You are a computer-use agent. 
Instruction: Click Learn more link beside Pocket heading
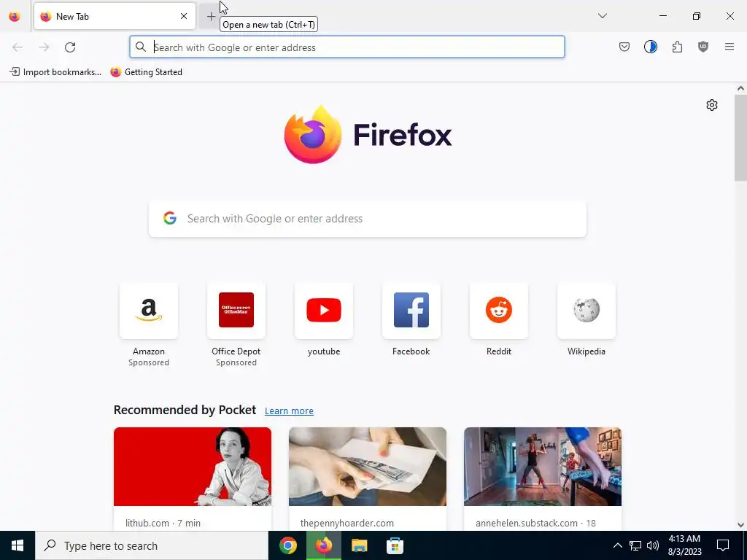(x=289, y=411)
